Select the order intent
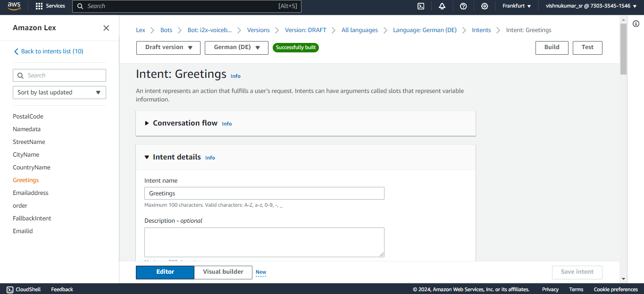This screenshot has width=644, height=294. (20, 206)
